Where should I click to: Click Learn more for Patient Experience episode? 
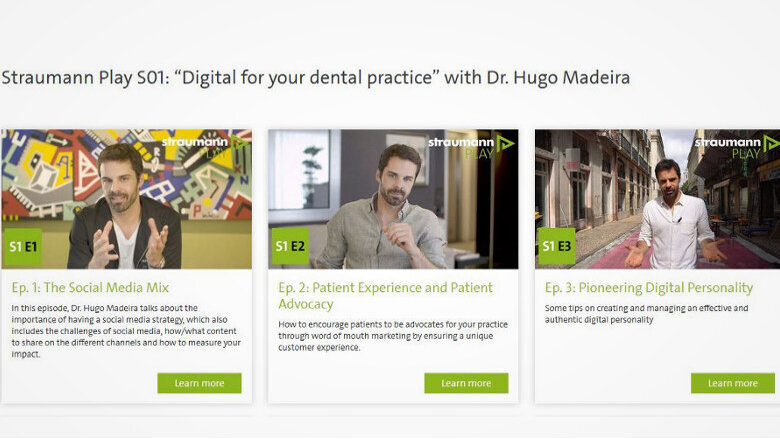point(466,383)
